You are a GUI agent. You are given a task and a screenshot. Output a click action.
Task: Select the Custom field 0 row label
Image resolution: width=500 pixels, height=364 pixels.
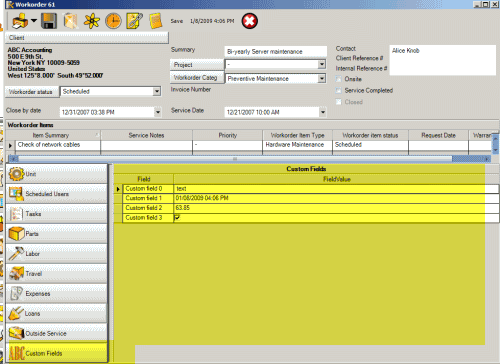[148, 189]
